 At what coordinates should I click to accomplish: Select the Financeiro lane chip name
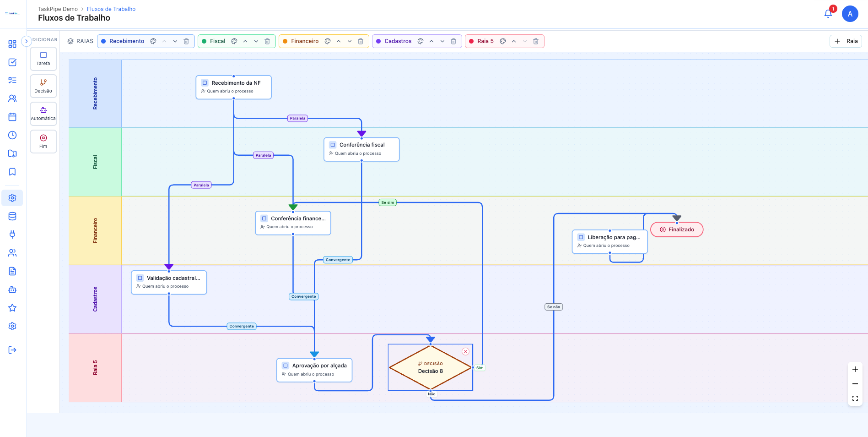pyautogui.click(x=305, y=41)
